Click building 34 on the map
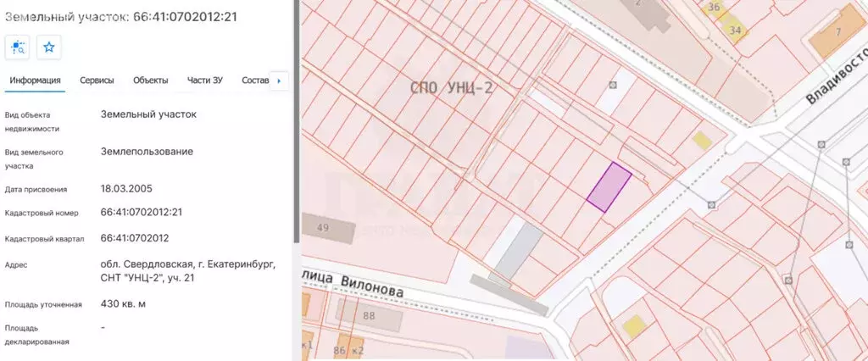This screenshot has width=868, height=361. pyautogui.click(x=735, y=30)
